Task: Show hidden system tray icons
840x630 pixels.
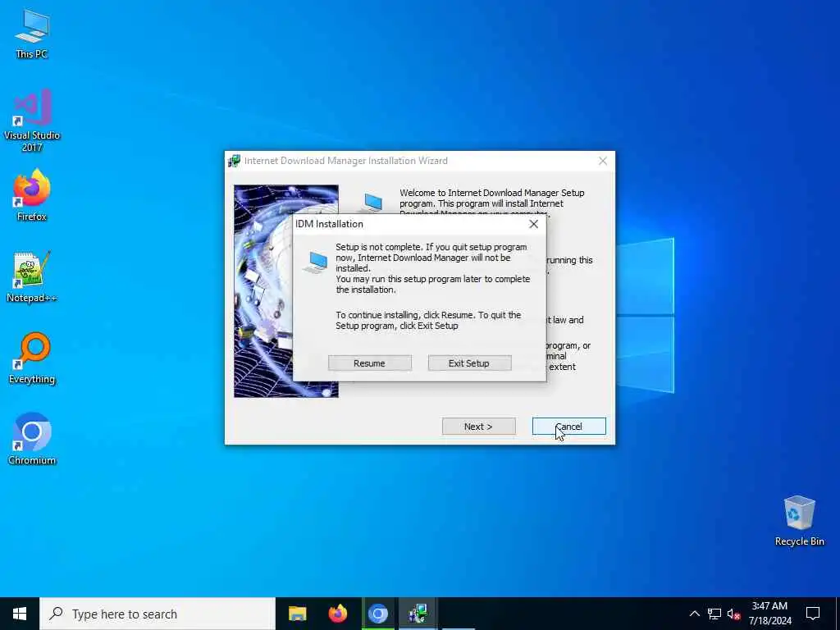Action: click(x=694, y=614)
